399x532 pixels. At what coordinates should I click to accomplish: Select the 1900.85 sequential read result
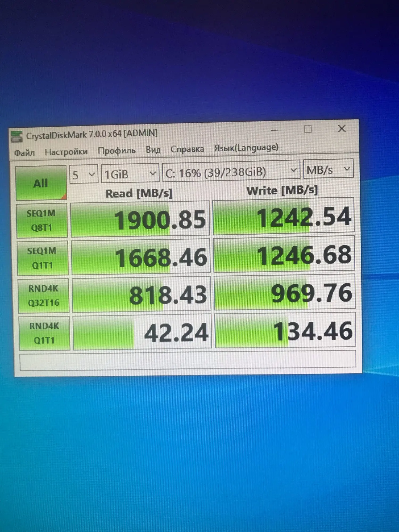tap(140, 219)
